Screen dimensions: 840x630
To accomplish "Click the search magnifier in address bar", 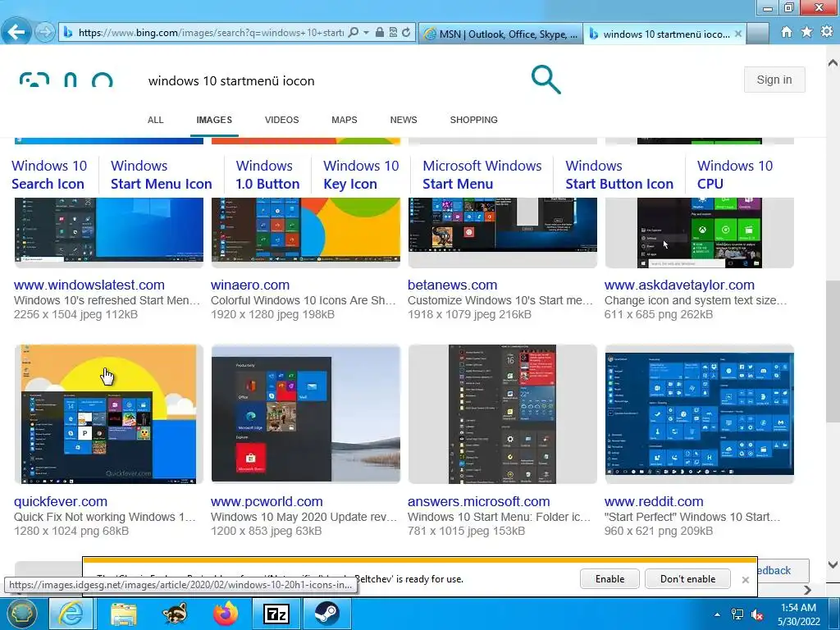I will (x=353, y=33).
